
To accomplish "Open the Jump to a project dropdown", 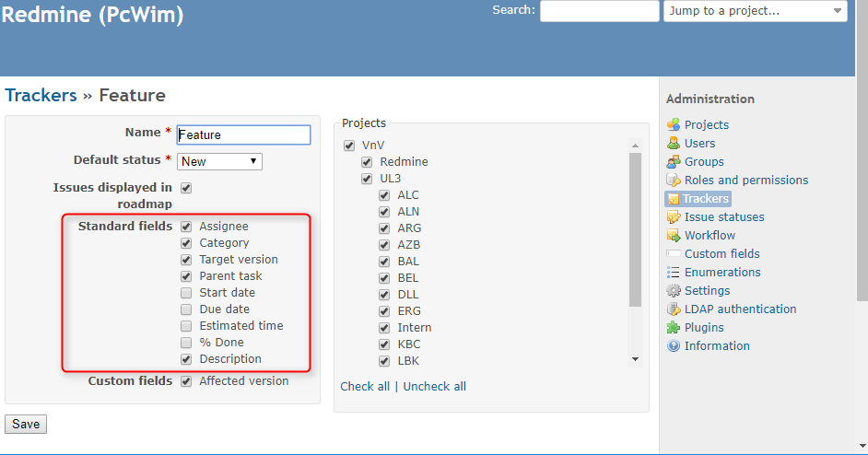I will click(755, 11).
